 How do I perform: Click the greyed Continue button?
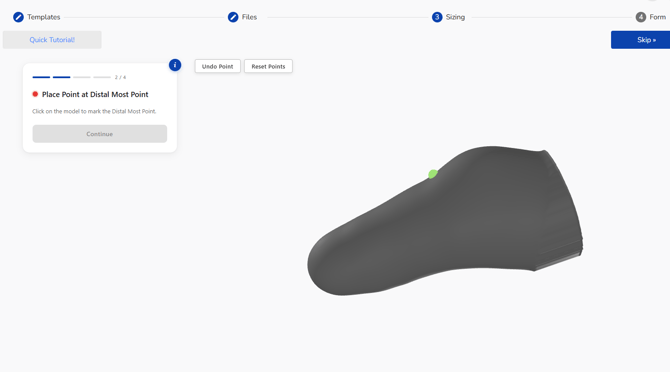tap(100, 134)
